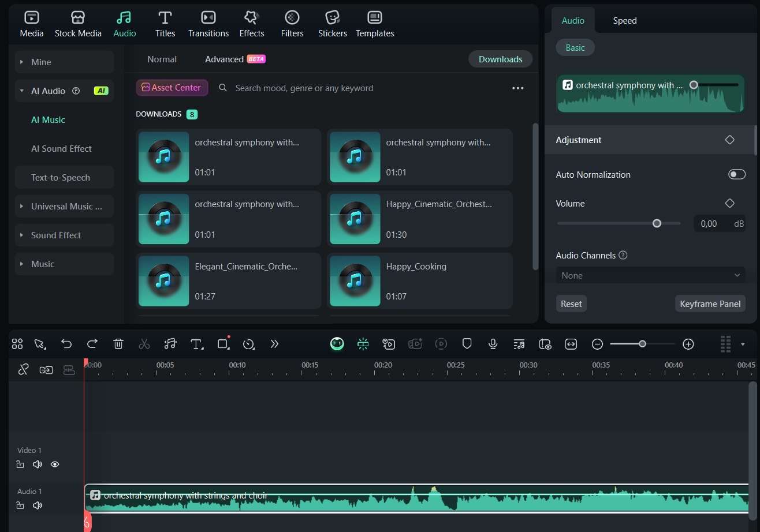
Task: Zoom in timeline with plus button
Action: pyautogui.click(x=688, y=344)
